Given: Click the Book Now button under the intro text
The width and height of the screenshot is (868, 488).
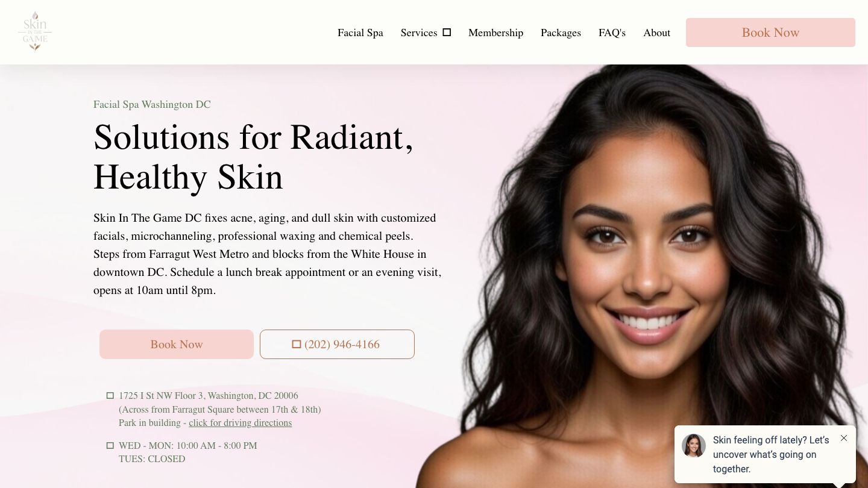Looking at the screenshot, I should pos(177,344).
